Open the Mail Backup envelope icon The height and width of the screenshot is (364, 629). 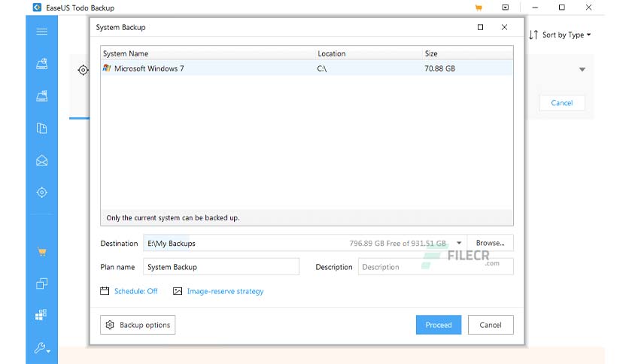(x=41, y=160)
